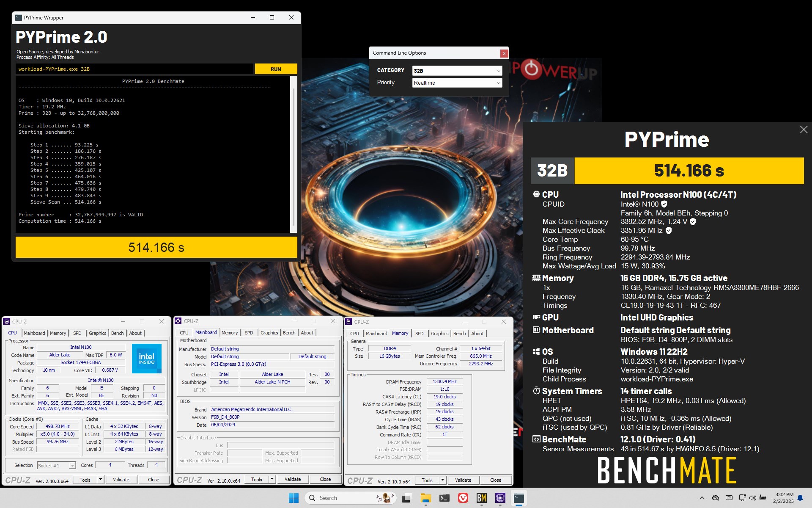Open Mainboard tab in left CPU-Z window
The image size is (812, 508).
(x=34, y=333)
